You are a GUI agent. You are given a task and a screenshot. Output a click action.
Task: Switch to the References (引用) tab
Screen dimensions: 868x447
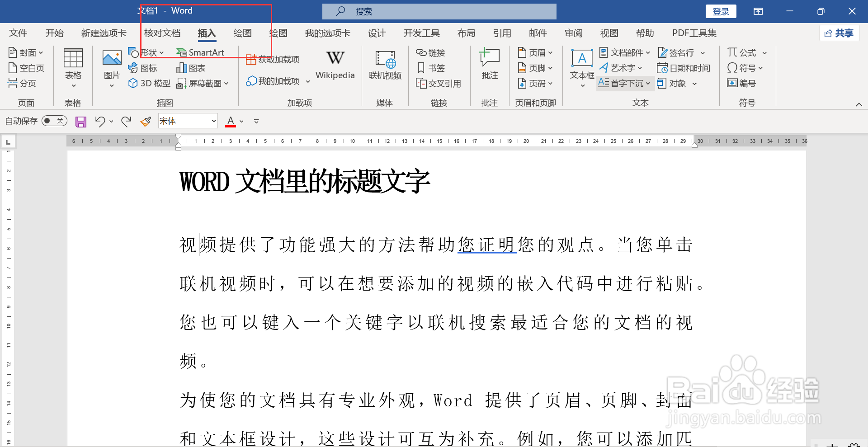point(502,33)
